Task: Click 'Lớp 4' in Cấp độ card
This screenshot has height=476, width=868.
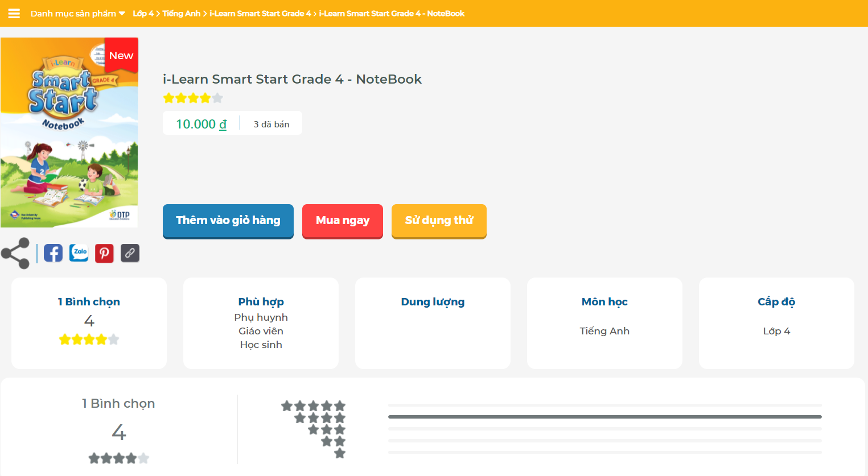Action: [776, 331]
